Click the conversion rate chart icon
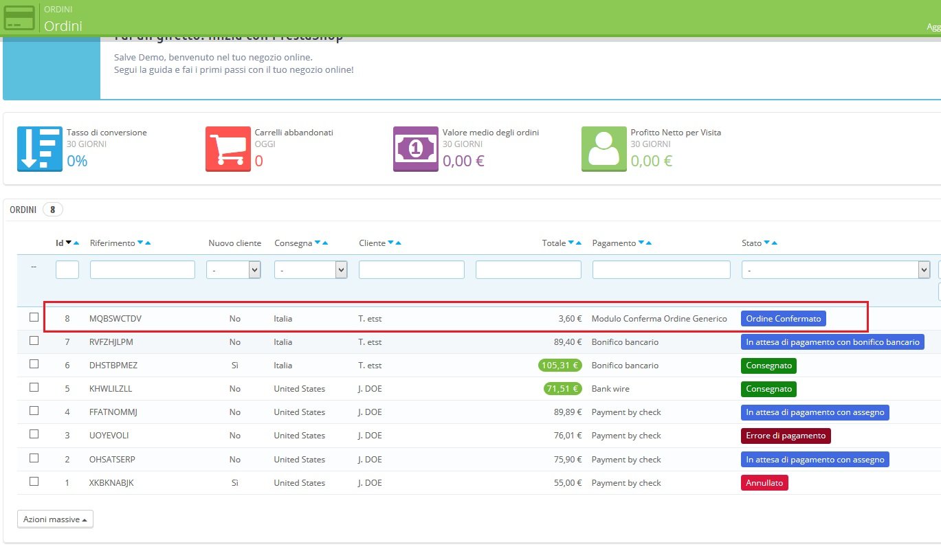 pyautogui.click(x=39, y=148)
